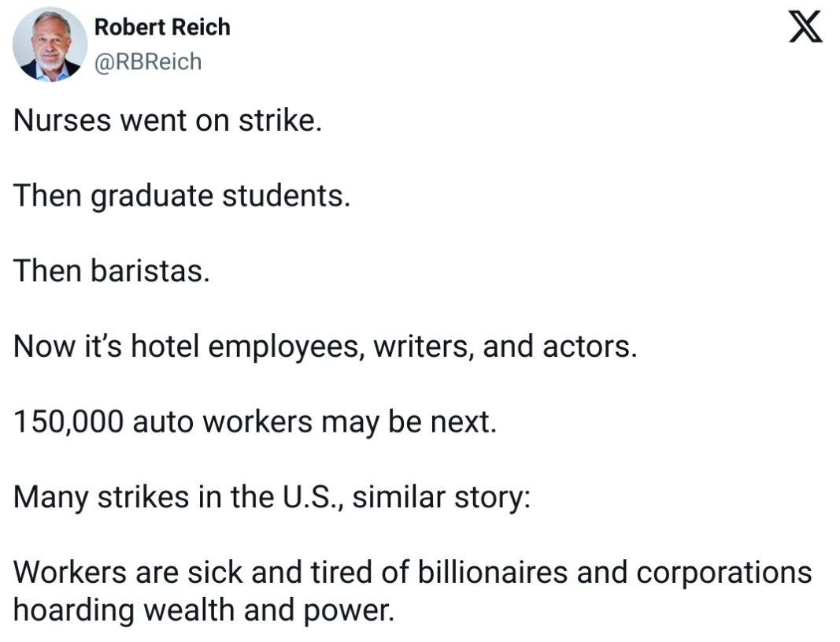Select the number "150,000" in the tweet
Viewport: 840px width, 642px height.
click(68, 422)
